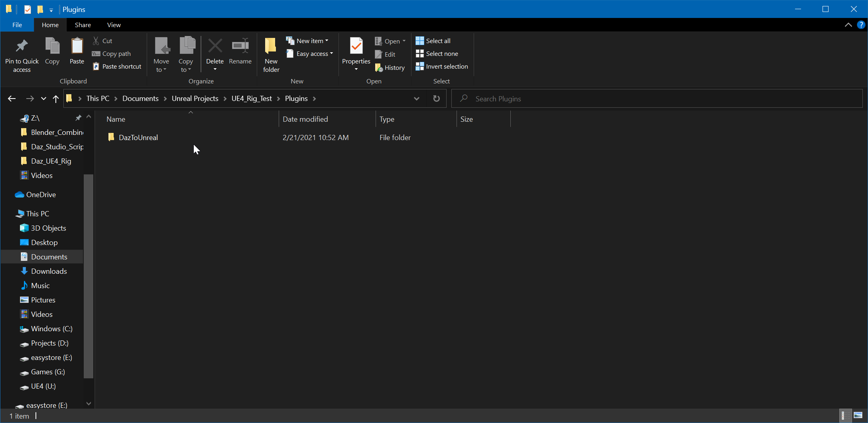Click the Cut scissors option
The image size is (868, 423).
pyautogui.click(x=102, y=41)
